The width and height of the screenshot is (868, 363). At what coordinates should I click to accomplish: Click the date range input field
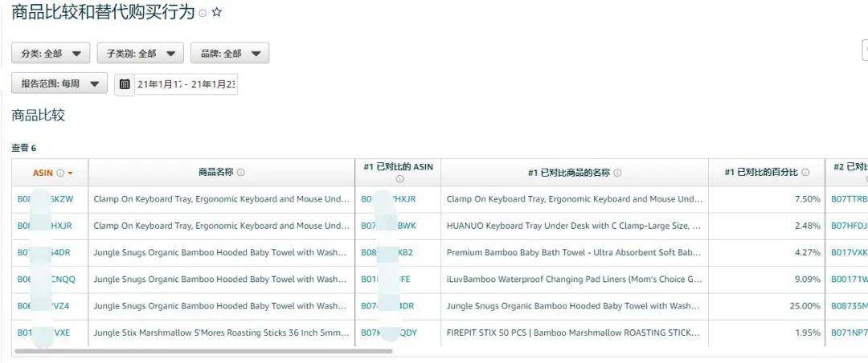(186, 84)
